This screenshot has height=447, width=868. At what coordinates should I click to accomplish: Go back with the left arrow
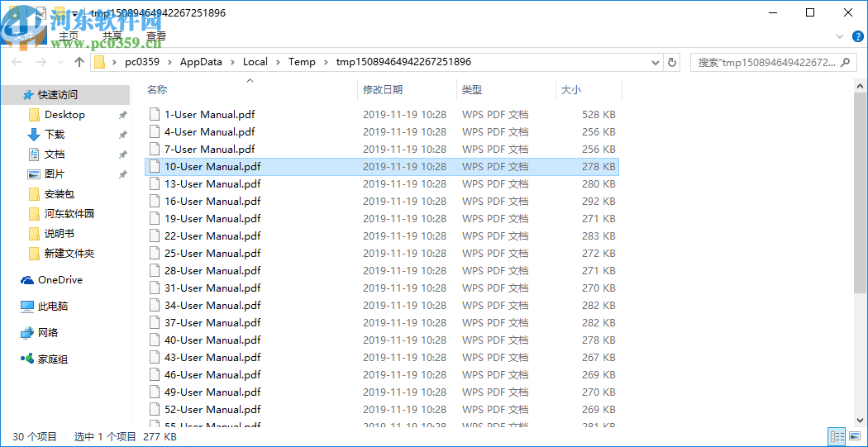17,62
